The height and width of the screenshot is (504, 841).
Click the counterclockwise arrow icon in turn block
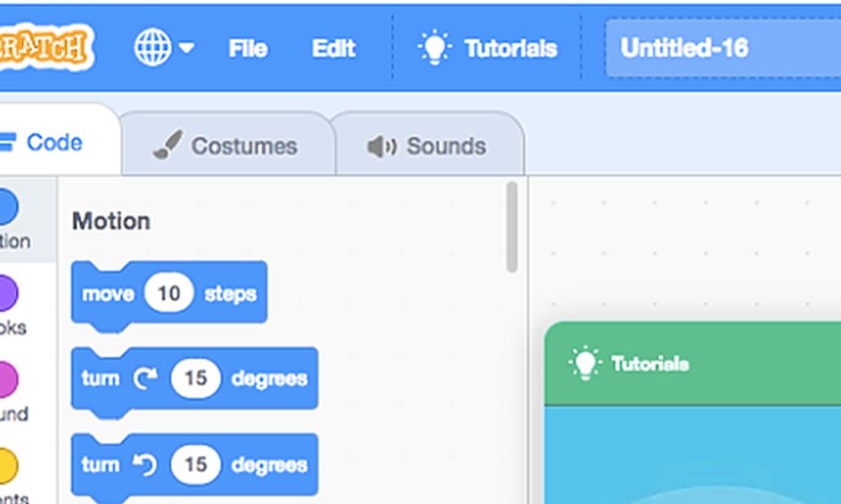[145, 464]
